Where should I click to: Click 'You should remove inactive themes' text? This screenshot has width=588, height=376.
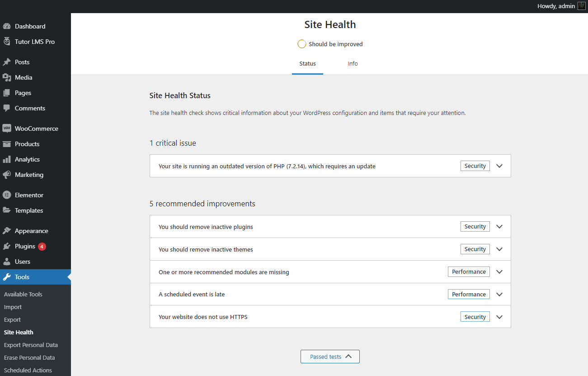coord(206,249)
